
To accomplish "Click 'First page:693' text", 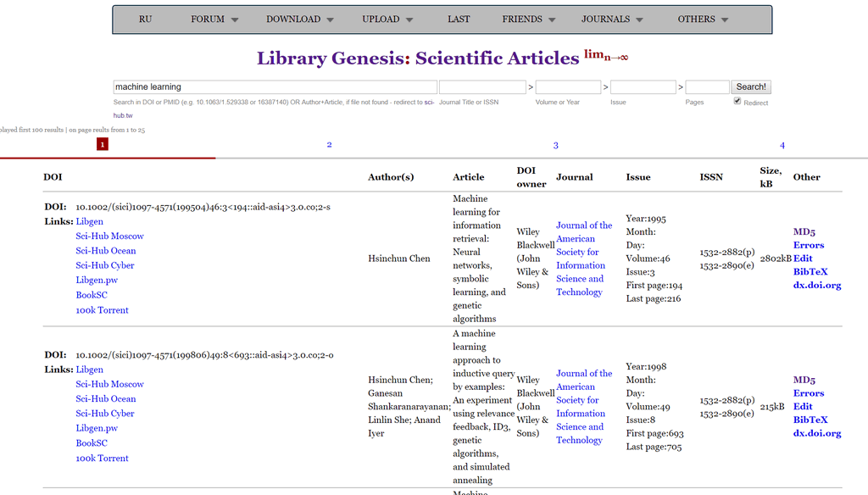I will (655, 433).
